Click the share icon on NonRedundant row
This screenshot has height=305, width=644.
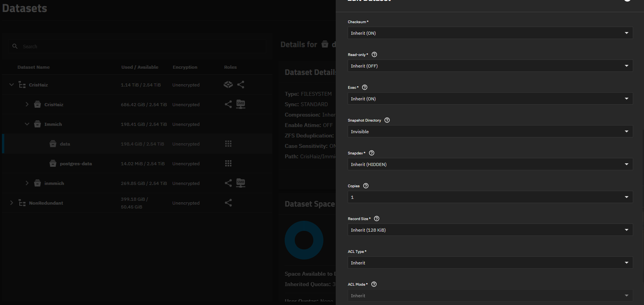pyautogui.click(x=228, y=203)
